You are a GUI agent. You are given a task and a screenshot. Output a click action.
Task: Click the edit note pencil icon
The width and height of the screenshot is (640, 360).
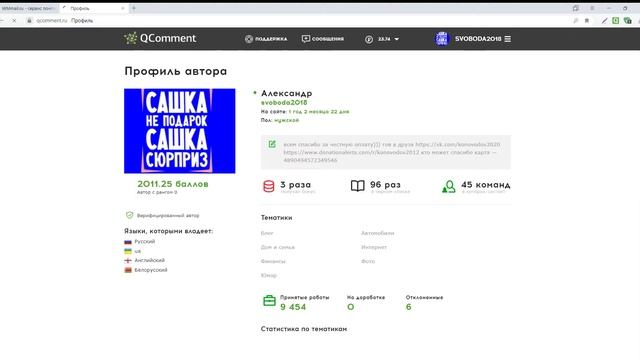[x=272, y=144]
